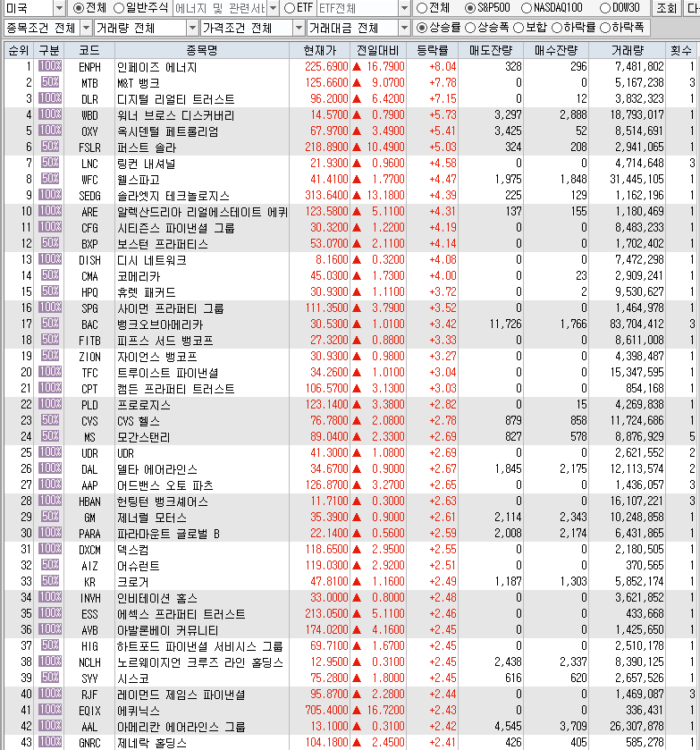Viewport: 700px width, 750px height.
Task: Click the GNRC ticker code cell
Action: point(89,743)
